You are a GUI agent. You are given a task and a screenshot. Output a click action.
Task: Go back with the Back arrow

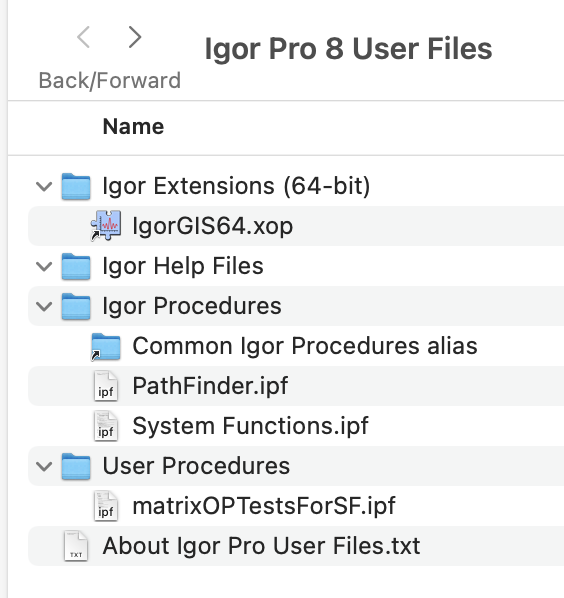coord(84,37)
